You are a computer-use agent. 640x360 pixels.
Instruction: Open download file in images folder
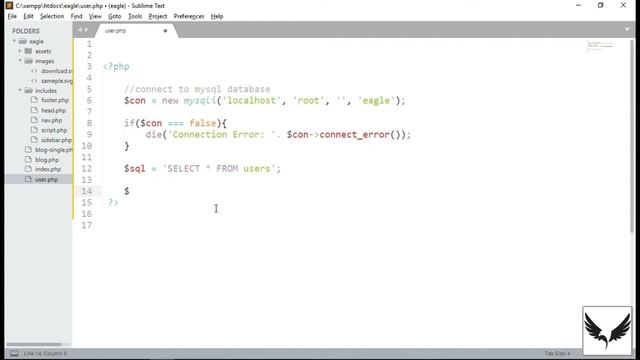coord(56,71)
